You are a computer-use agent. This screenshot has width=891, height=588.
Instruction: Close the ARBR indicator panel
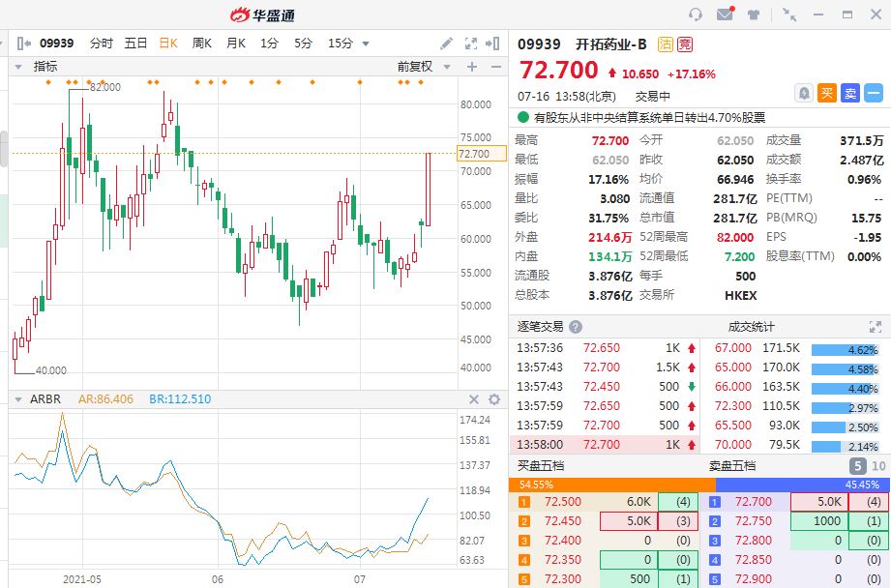pos(474,399)
